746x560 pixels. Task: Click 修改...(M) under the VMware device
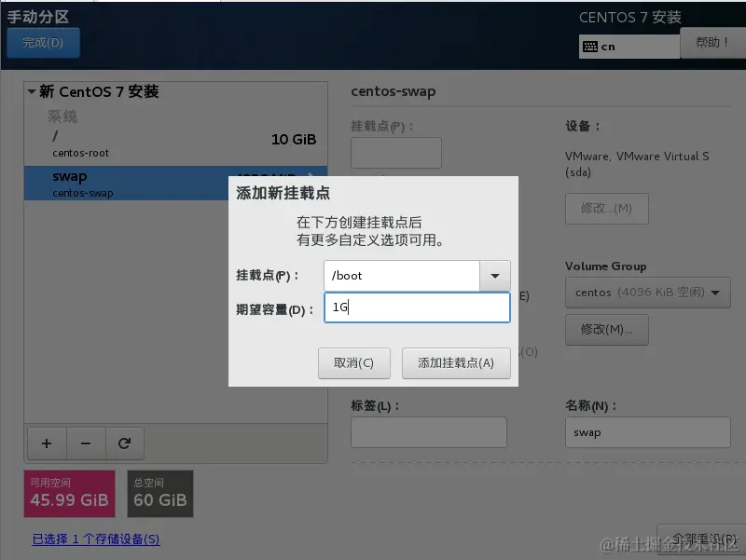606,209
